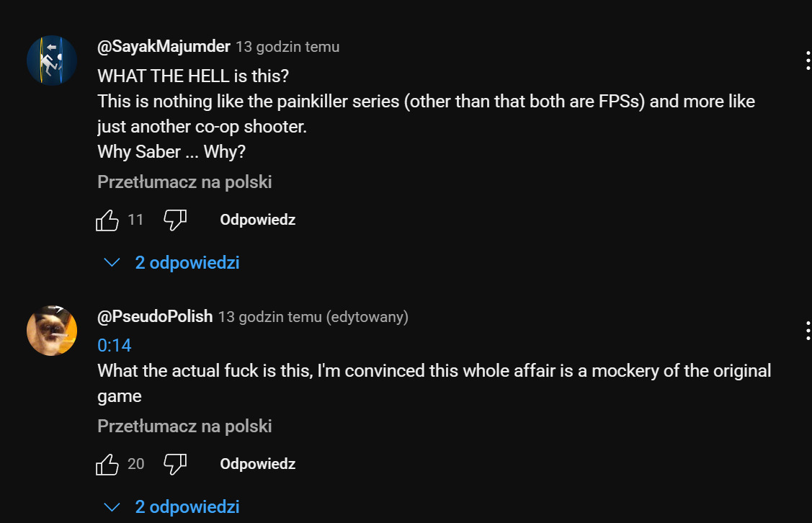Dislike SayakMajumder's comment
Image resolution: width=812 pixels, height=523 pixels.
[175, 220]
